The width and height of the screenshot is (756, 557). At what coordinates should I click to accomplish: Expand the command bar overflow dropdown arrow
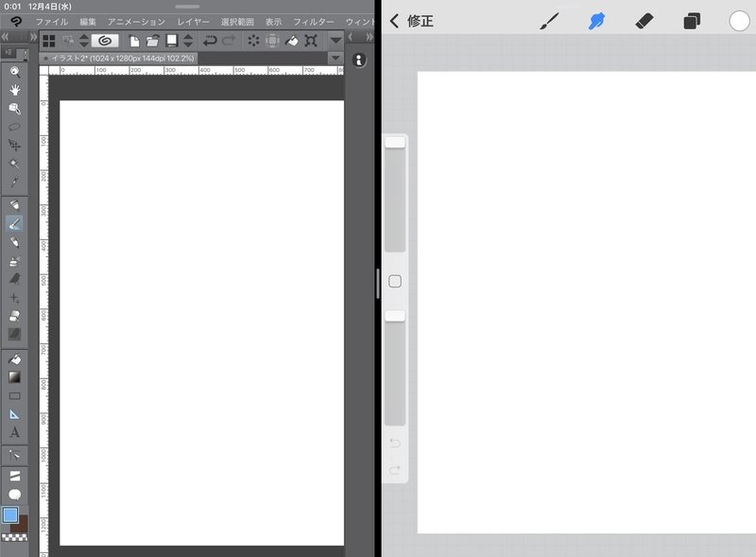pos(336,41)
